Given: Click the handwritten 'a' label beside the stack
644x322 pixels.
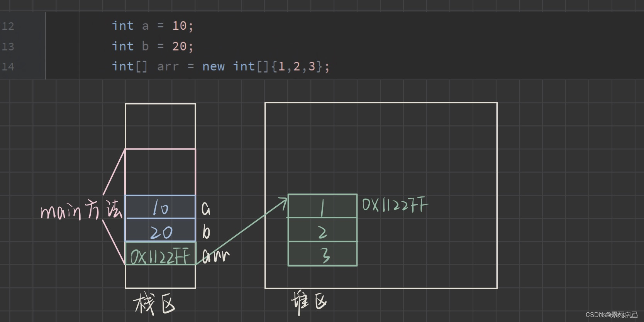Looking at the screenshot, I should pos(206,209).
